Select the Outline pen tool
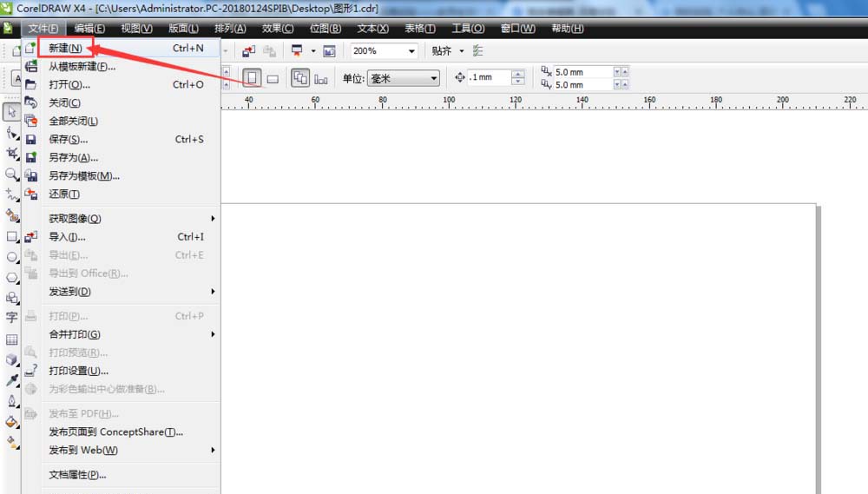 pos(11,401)
